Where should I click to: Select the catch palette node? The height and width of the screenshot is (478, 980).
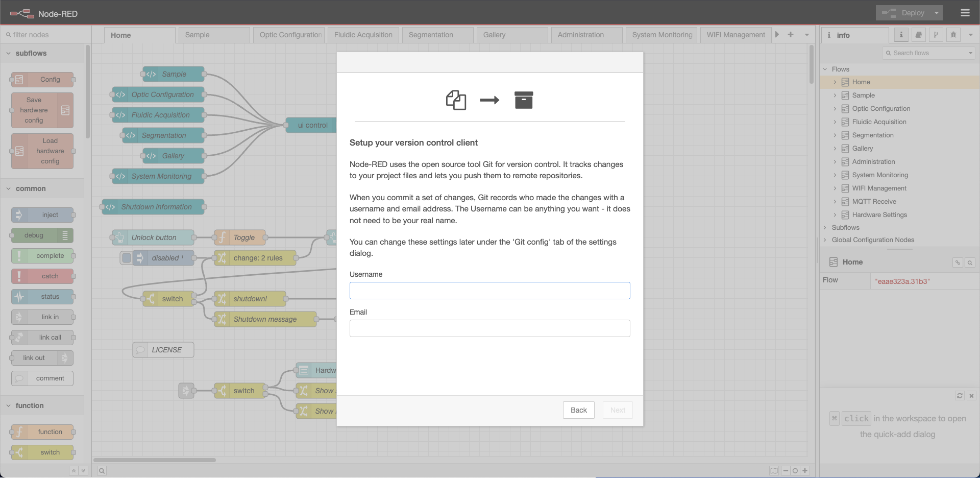[42, 276]
